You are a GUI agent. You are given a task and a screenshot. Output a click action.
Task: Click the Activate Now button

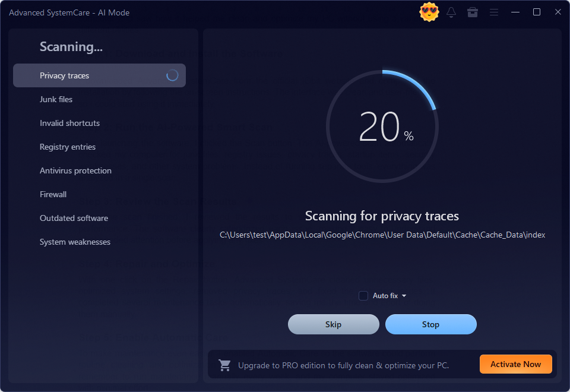[x=515, y=364]
